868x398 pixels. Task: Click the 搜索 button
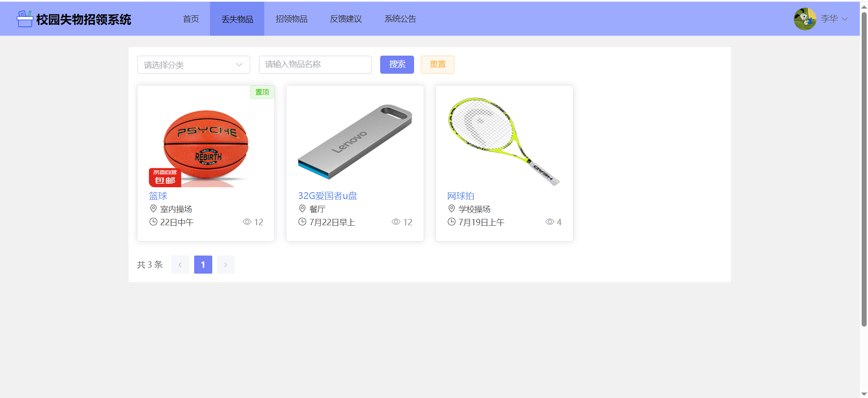tap(397, 65)
